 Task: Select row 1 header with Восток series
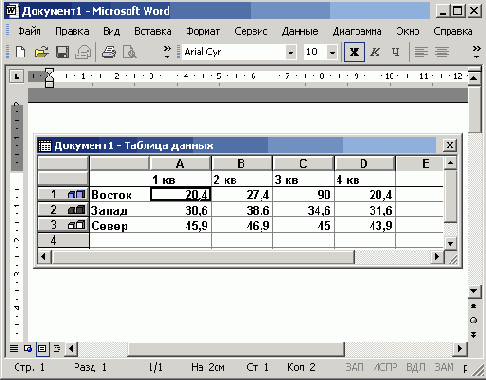(63, 194)
